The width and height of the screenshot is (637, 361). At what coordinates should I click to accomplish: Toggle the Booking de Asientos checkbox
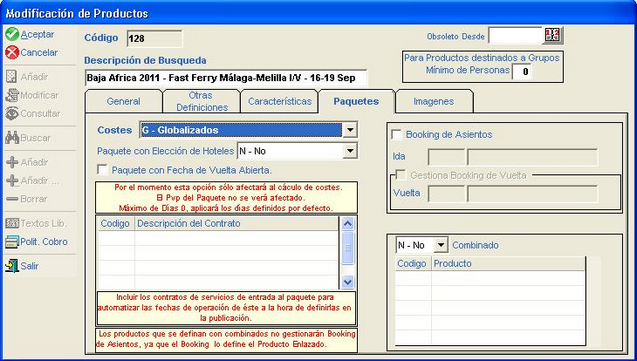pyautogui.click(x=396, y=134)
